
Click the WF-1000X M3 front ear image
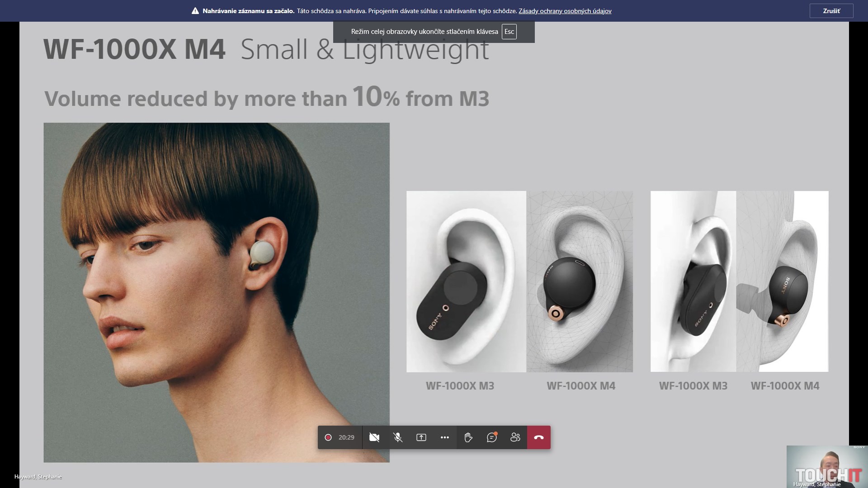pyautogui.click(x=466, y=281)
